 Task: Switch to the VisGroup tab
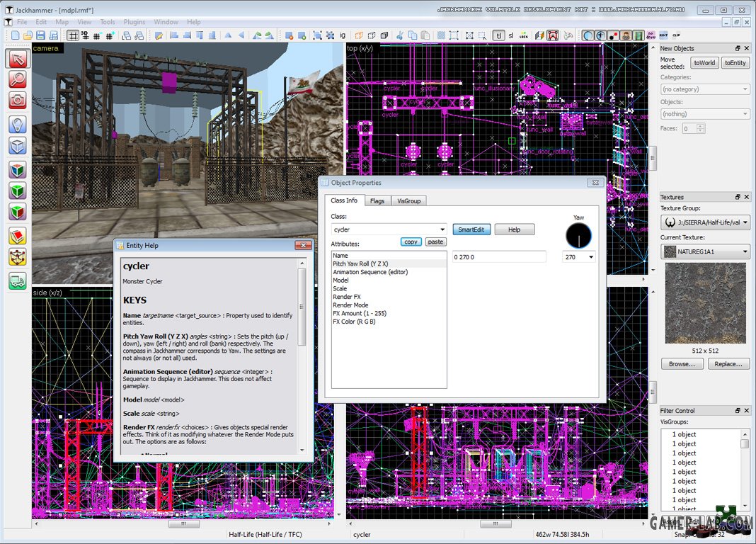point(409,200)
